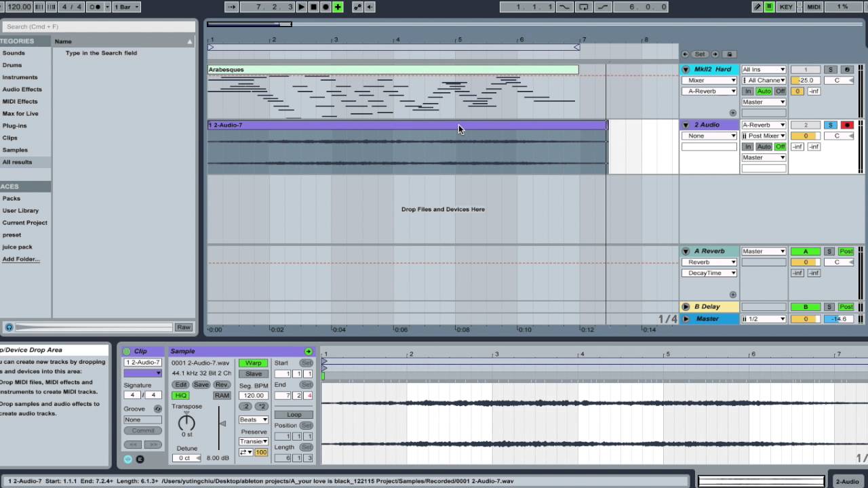This screenshot has width=868, height=488.
Task: Toggle the Lock Envelopes icon
Action: click(x=730, y=54)
